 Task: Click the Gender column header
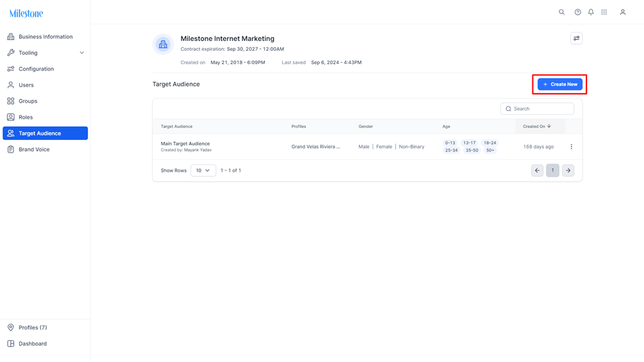point(365,127)
